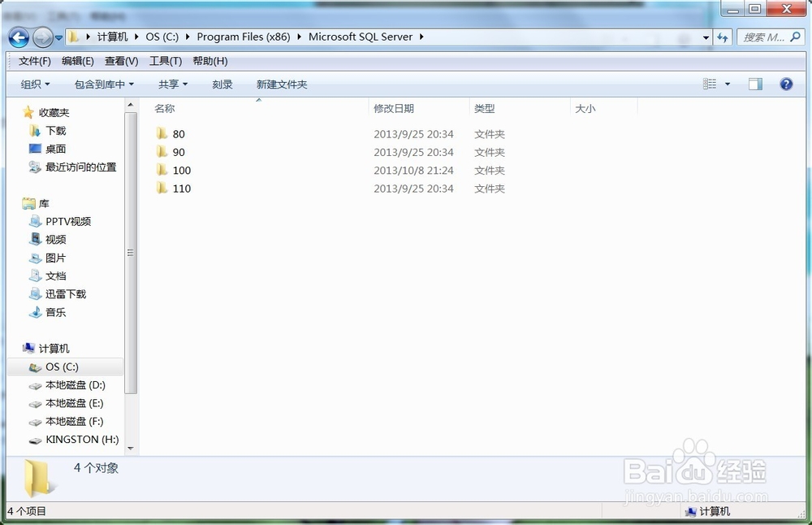Open the KINGSTON (H:) drive

(82, 440)
